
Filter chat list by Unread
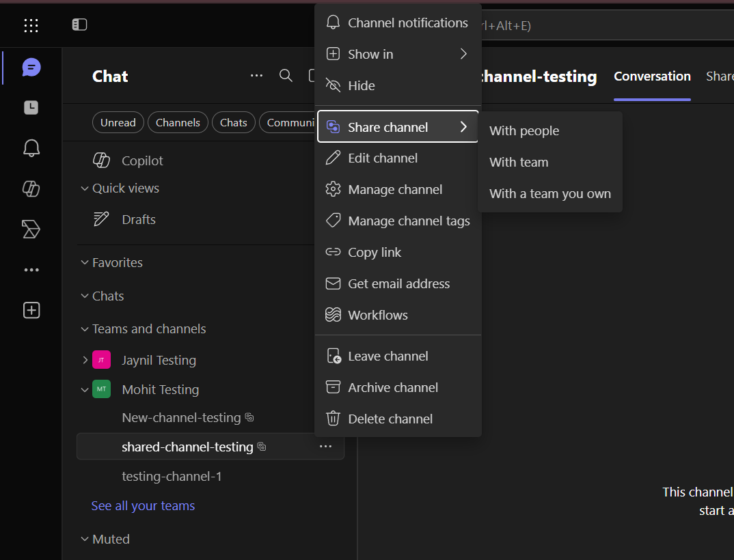click(118, 122)
